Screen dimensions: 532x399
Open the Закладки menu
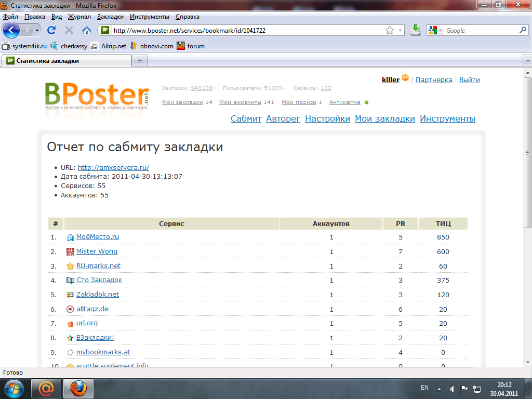110,17
